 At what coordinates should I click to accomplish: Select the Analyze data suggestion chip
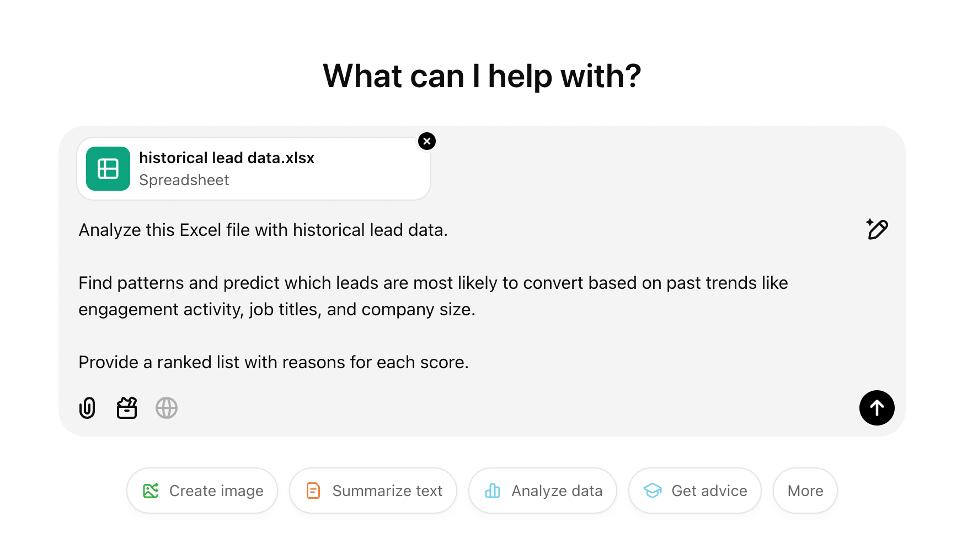[542, 490]
